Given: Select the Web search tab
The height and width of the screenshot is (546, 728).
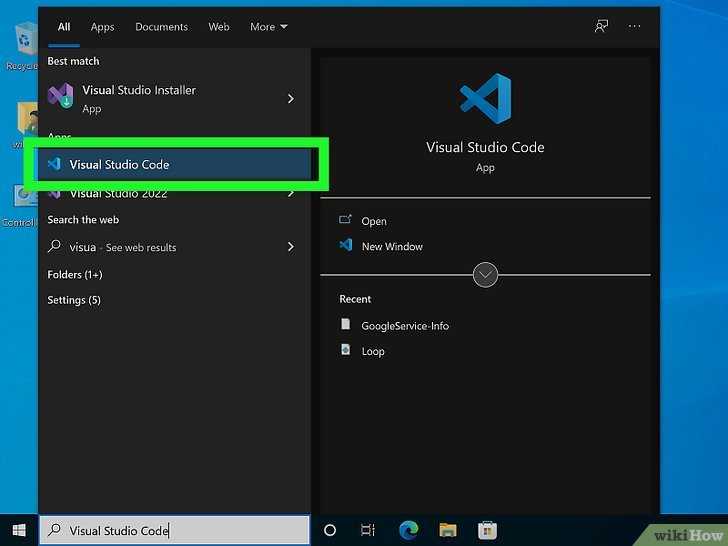Looking at the screenshot, I should click(219, 27).
